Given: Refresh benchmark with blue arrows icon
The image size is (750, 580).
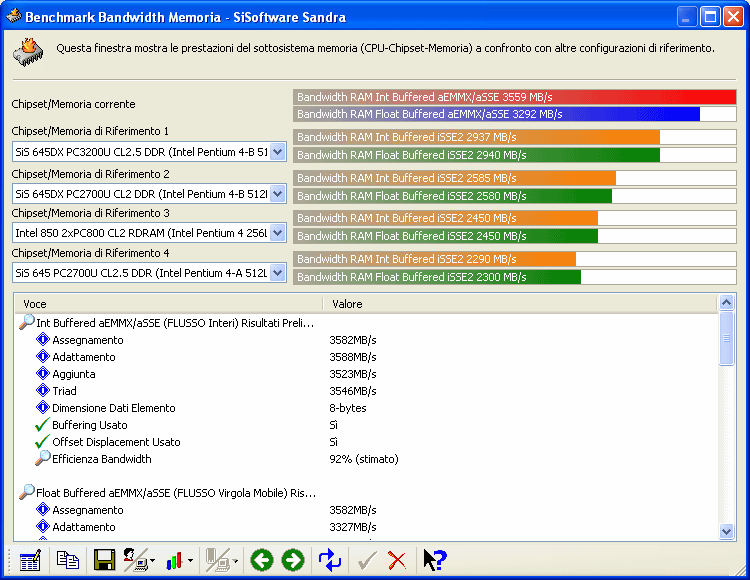Looking at the screenshot, I should click(x=330, y=560).
